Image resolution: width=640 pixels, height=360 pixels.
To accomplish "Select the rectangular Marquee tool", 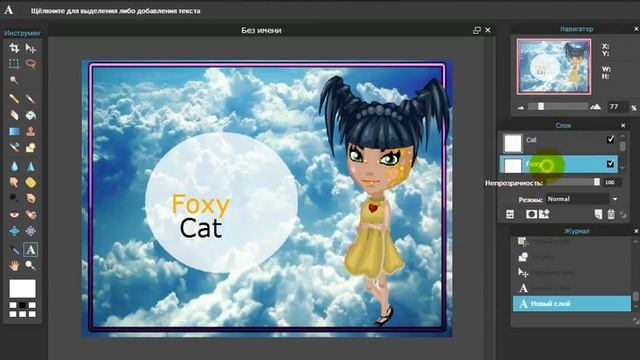I will click(14, 64).
